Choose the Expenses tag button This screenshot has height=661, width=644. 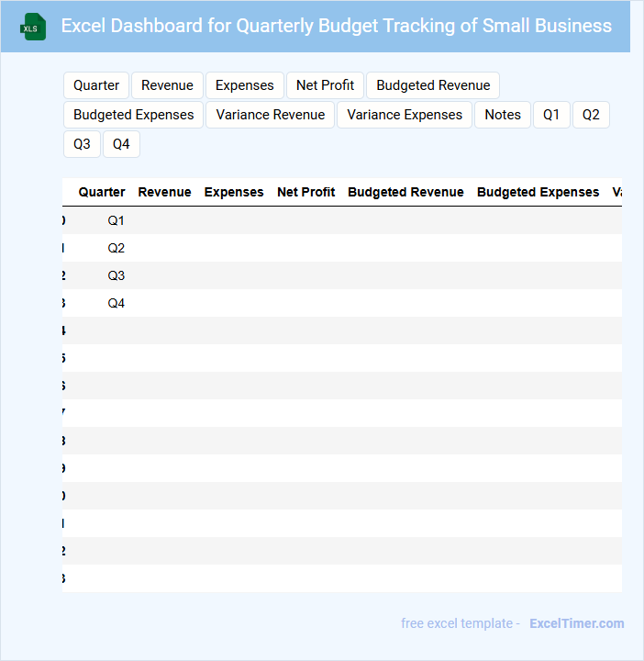[244, 85]
